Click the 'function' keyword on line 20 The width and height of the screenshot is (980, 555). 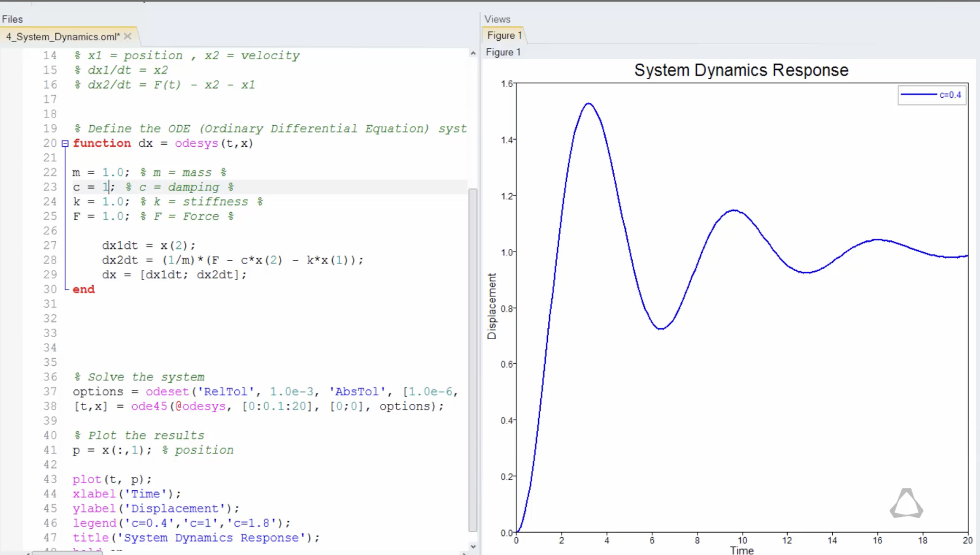pyautogui.click(x=102, y=144)
